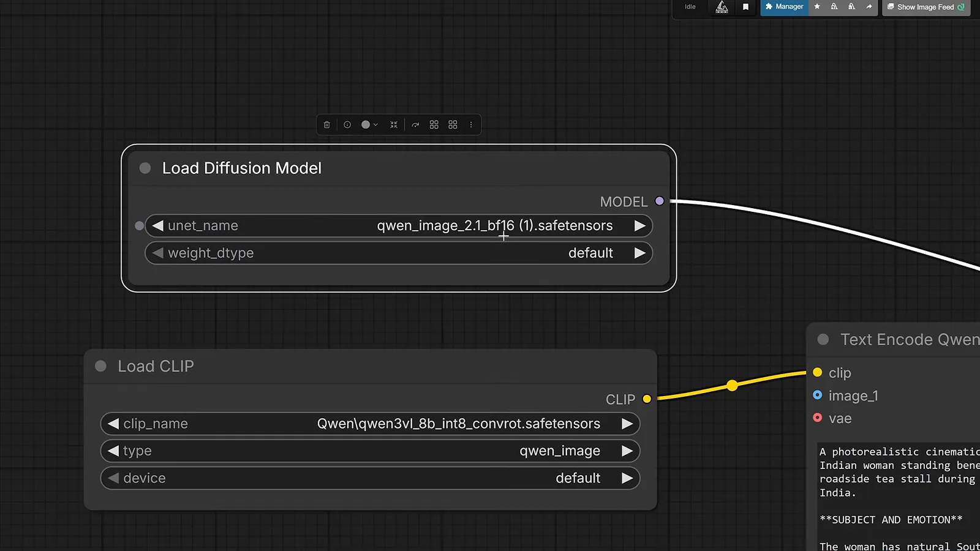Screen dimensions: 980x551
Task: Click into the prompt text area
Action: click(899, 497)
